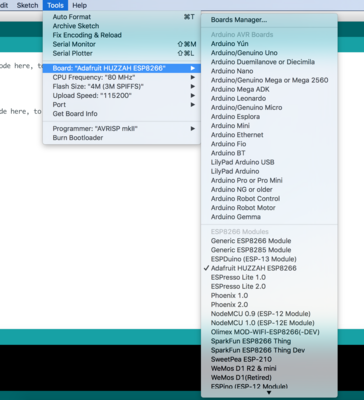Pick LilyPad Arduino board entry
The width and height of the screenshot is (364, 400).
pos(269,171)
